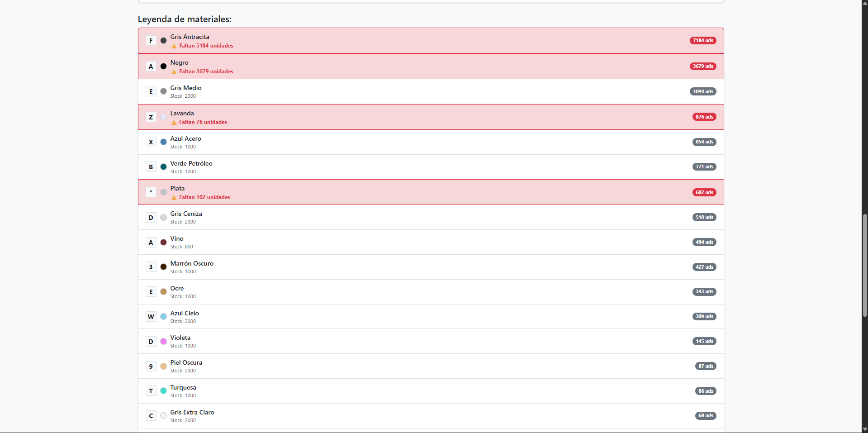The image size is (868, 433).
Task: Click the Violeta color dot
Action: (163, 342)
